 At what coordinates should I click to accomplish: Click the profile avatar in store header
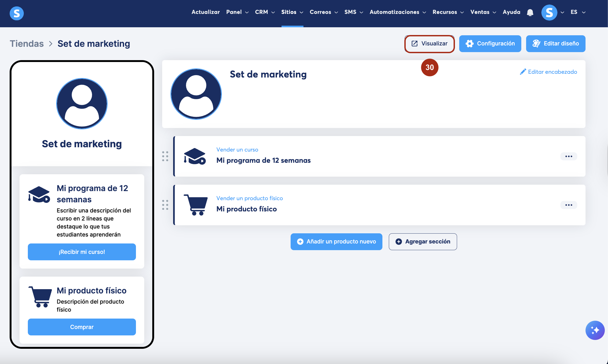(x=196, y=94)
